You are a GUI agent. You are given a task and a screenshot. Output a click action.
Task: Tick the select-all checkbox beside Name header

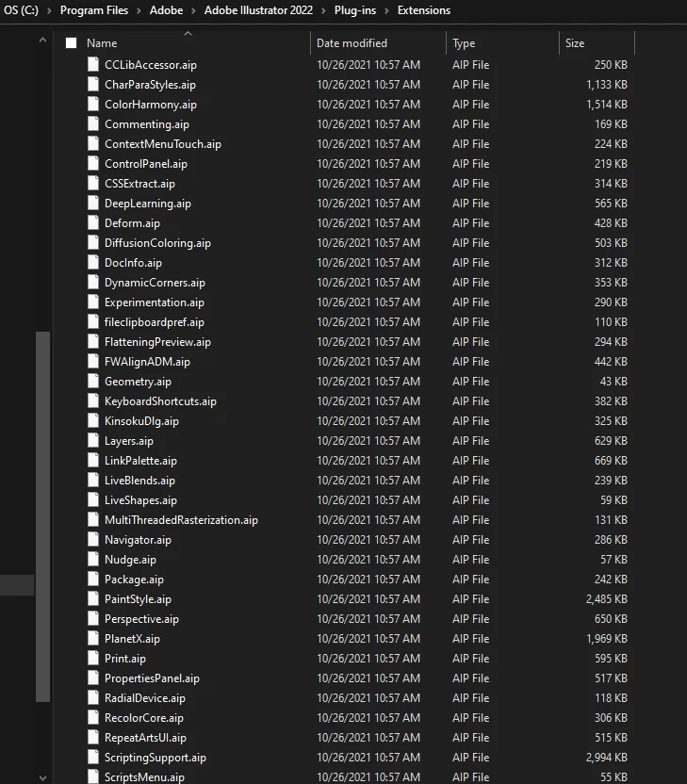(72, 43)
